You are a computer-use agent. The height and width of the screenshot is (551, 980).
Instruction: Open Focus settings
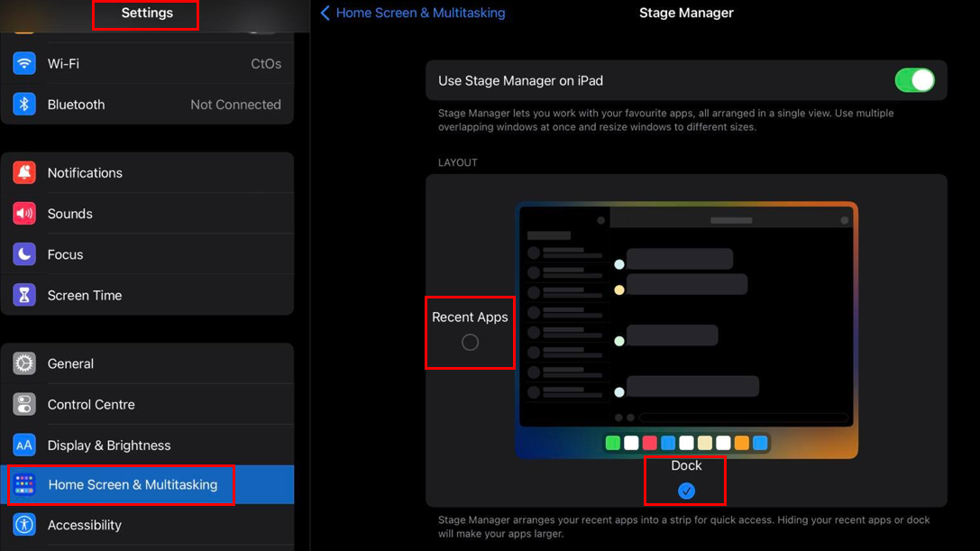[x=148, y=254]
